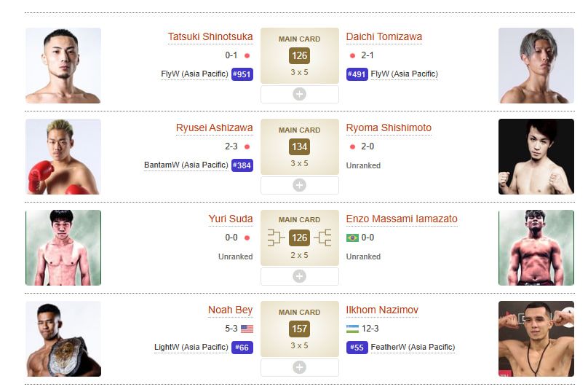View Ryusei Ashizawa's profile photo
The height and width of the screenshot is (392, 588).
[63, 157]
